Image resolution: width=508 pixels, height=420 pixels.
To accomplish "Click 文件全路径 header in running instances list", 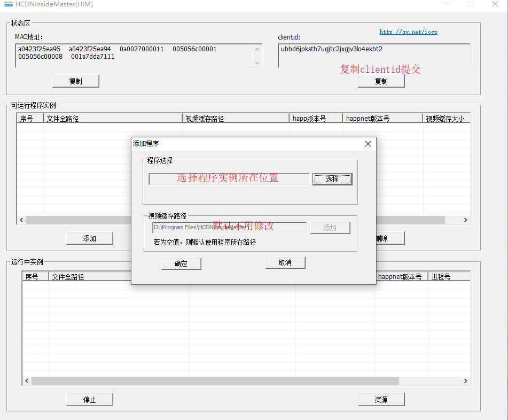I will click(x=90, y=277).
